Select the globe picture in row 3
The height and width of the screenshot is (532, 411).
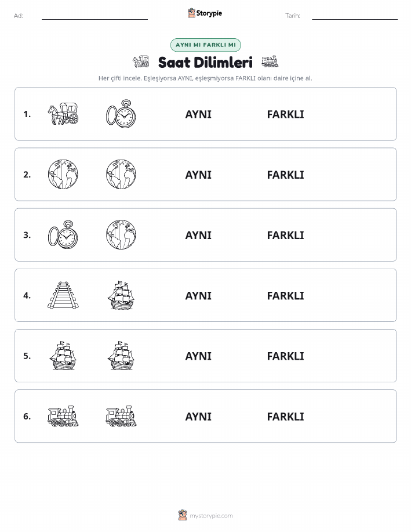coord(121,235)
